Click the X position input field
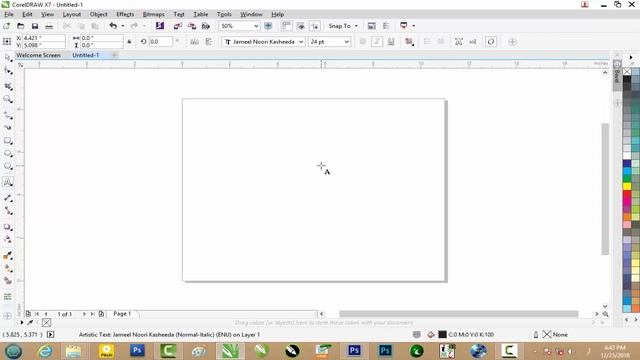Image resolution: width=640 pixels, height=360 pixels. pos(43,38)
